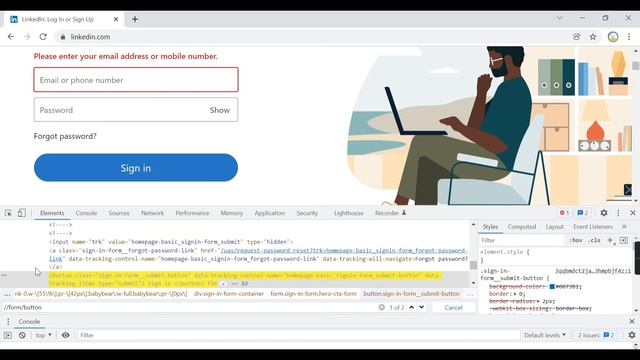
Task: Open the tab search chevron
Action: [559, 18]
